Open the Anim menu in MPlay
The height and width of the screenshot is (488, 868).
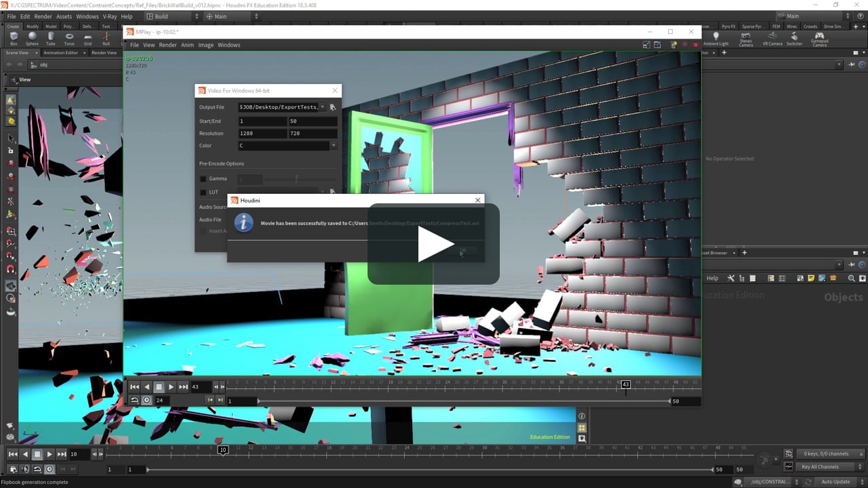[187, 45]
